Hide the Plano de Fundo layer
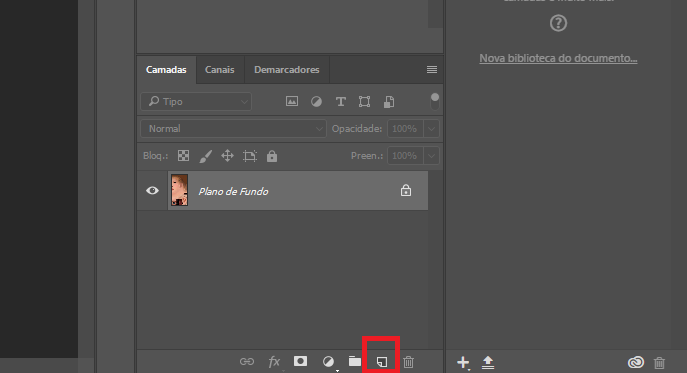This screenshot has width=687, height=373. tap(152, 191)
